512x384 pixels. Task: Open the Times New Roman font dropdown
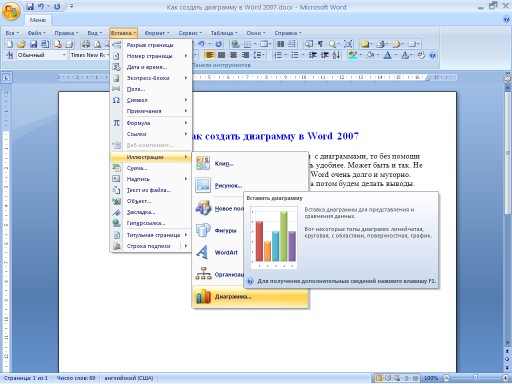pos(89,55)
